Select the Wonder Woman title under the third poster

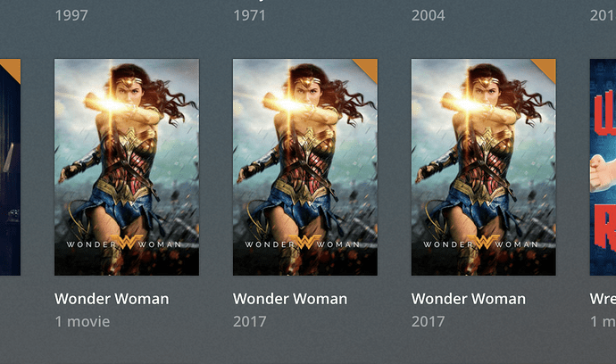(469, 299)
